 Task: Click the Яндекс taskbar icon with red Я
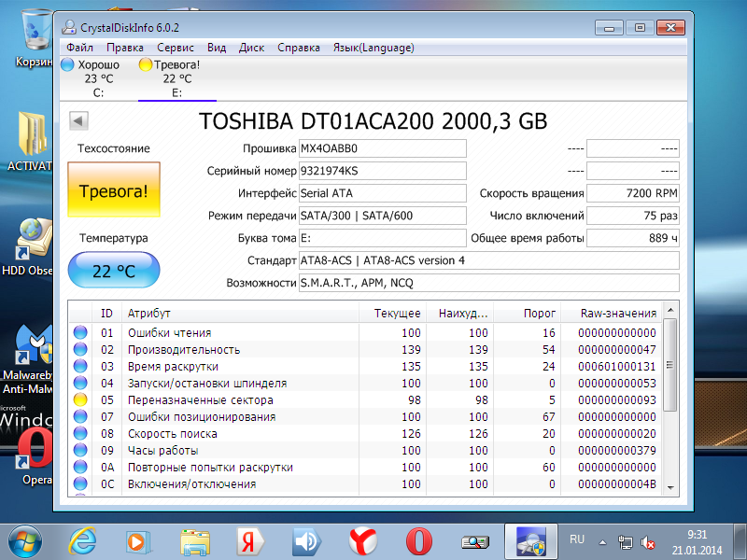pyautogui.click(x=250, y=542)
